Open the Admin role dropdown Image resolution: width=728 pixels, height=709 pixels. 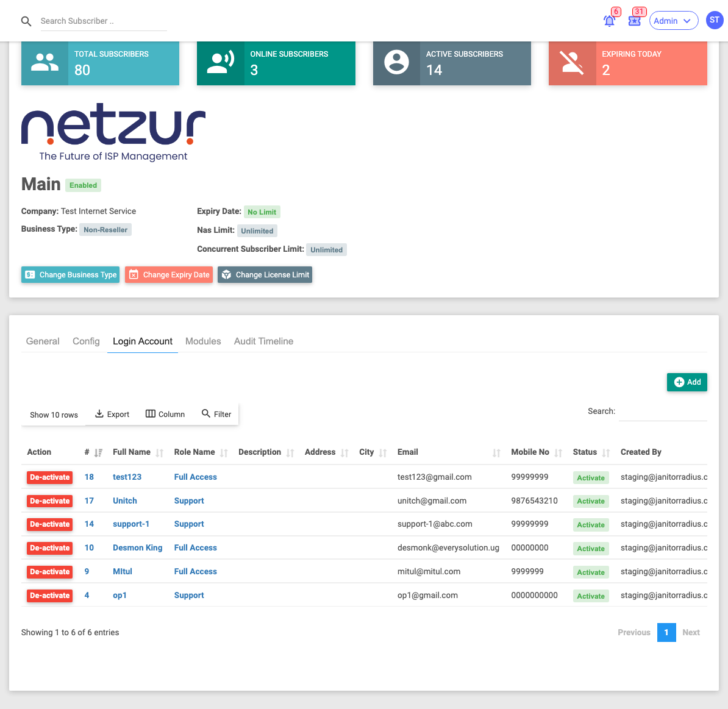(x=673, y=21)
